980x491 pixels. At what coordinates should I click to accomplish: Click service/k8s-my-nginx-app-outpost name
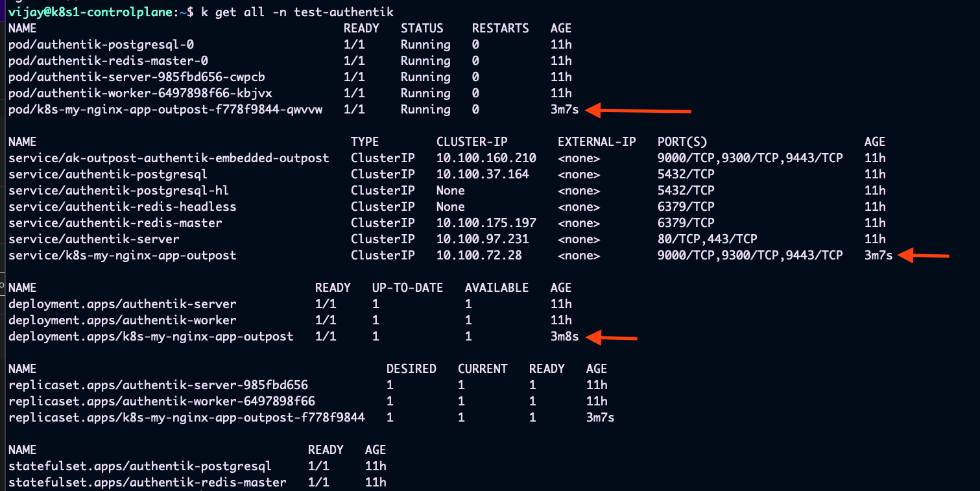tap(123, 256)
